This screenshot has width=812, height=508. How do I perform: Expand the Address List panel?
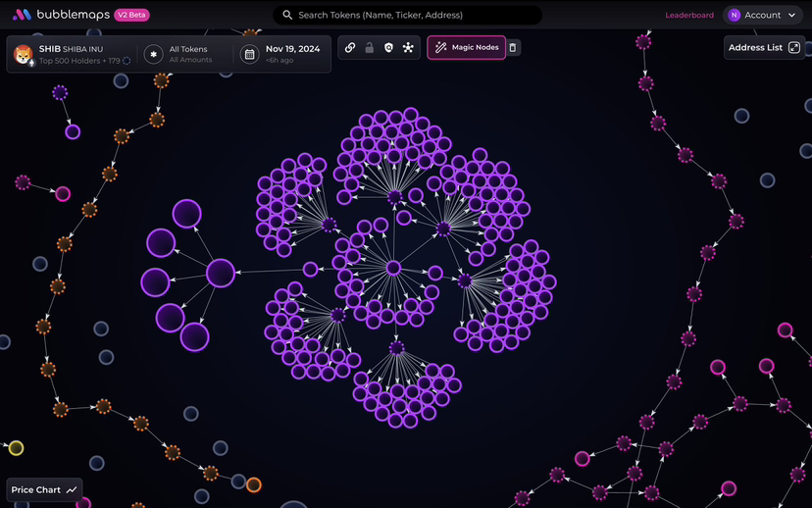tap(764, 47)
